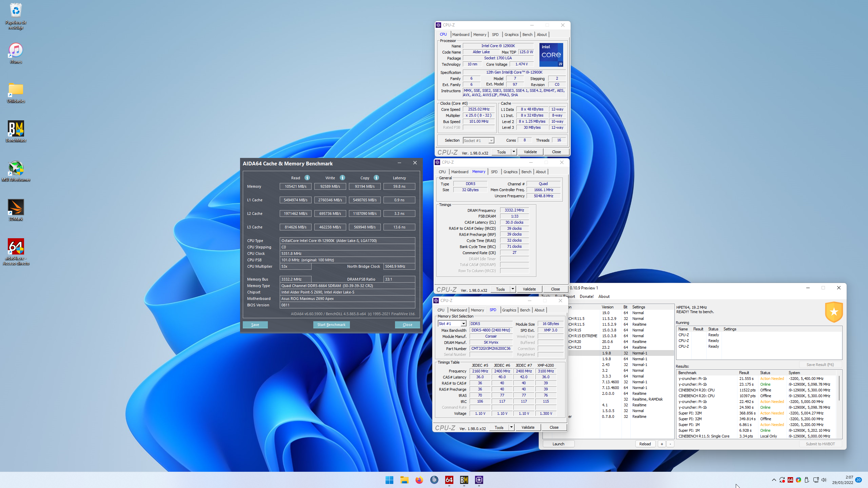Click Submit to HWBOT button
868x488 pixels.
820,444
